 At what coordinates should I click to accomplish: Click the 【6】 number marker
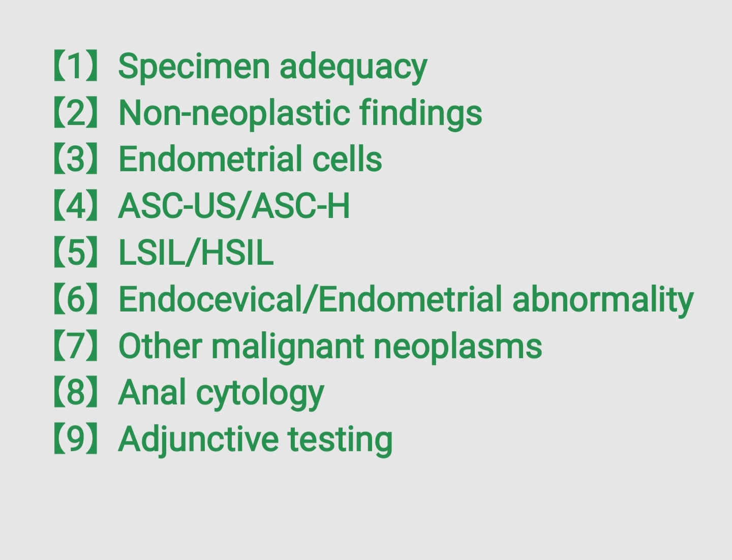pyautogui.click(x=76, y=299)
